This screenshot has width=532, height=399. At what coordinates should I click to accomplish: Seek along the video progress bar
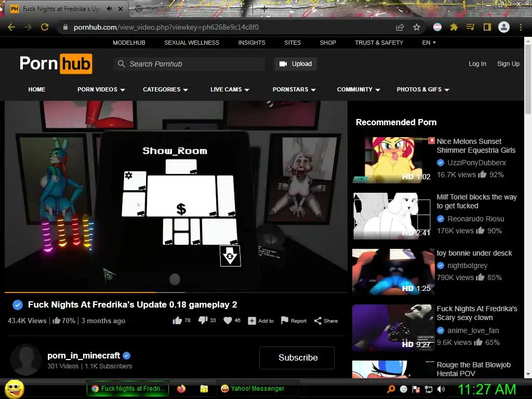[x=176, y=292]
